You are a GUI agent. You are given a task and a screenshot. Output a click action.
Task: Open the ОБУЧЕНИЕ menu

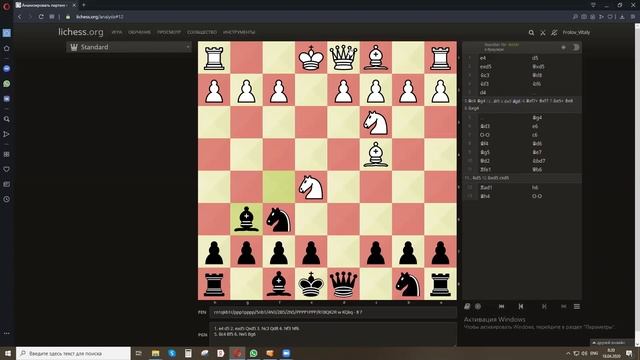[139, 32]
